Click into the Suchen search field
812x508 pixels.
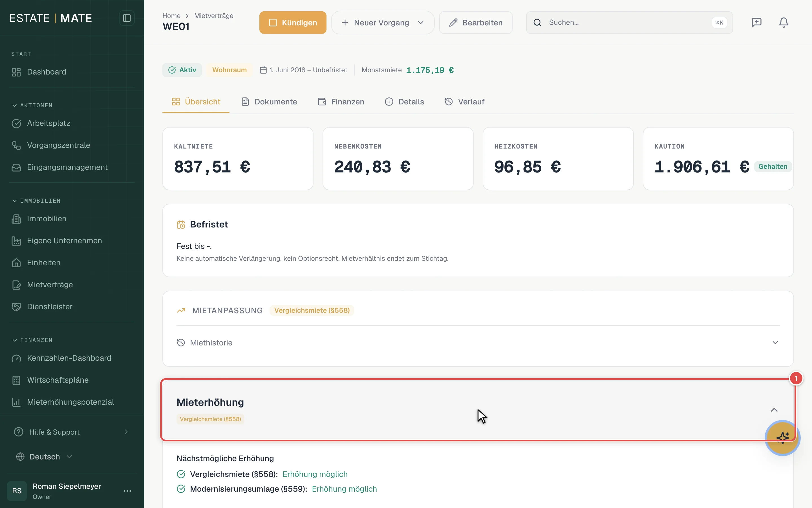tap(629, 23)
